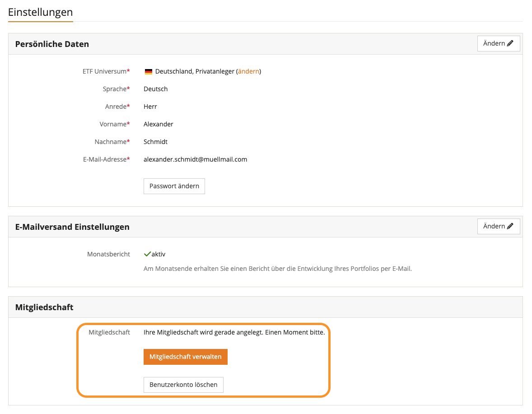Click the pencil icon in Persönliche Daten header

coord(510,44)
